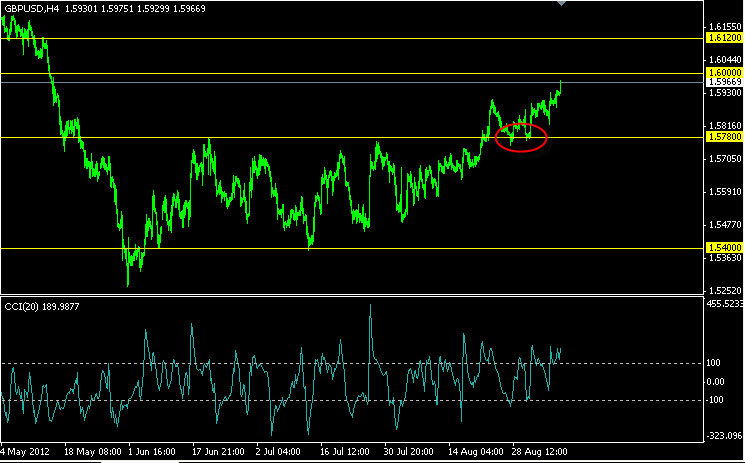Click the 1.57050 price axis value

pyautogui.click(x=726, y=159)
